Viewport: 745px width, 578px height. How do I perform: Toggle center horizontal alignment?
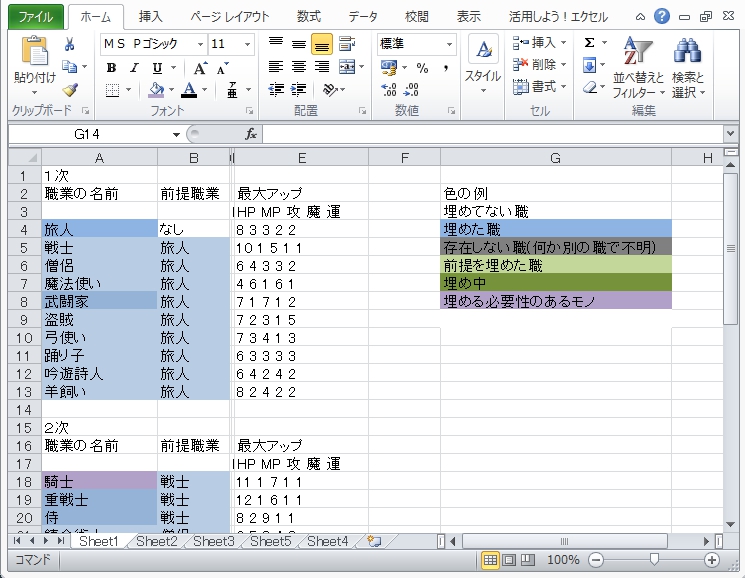coord(298,67)
